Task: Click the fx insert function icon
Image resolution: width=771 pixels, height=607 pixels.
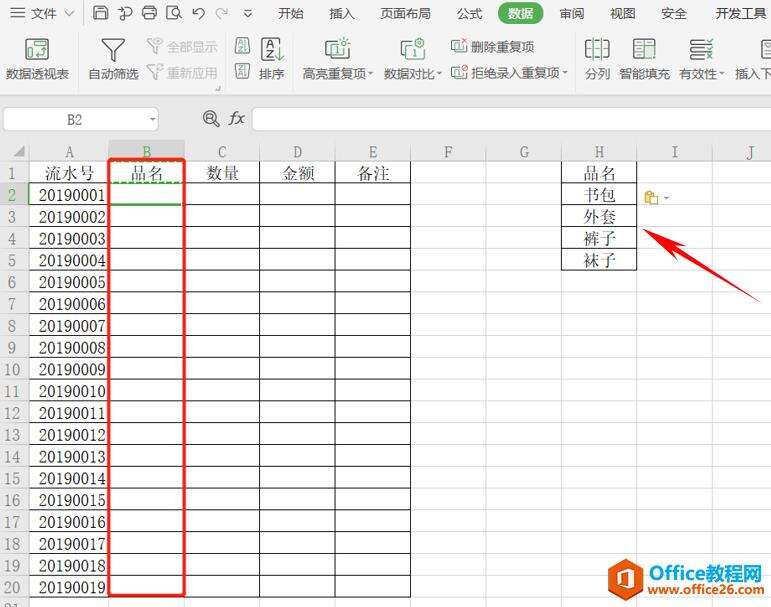Action: pos(237,119)
